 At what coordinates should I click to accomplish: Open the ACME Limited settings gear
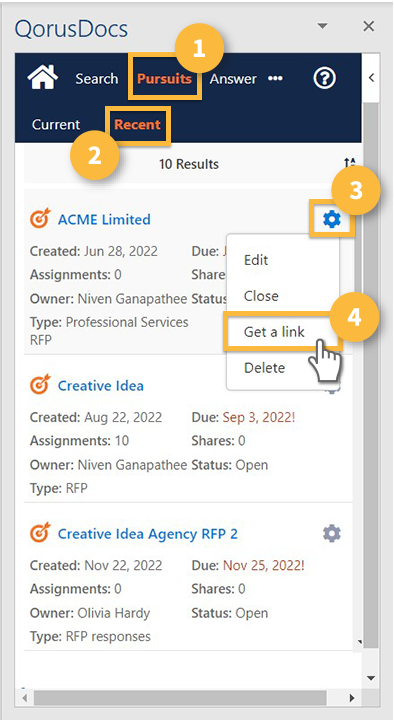click(332, 220)
